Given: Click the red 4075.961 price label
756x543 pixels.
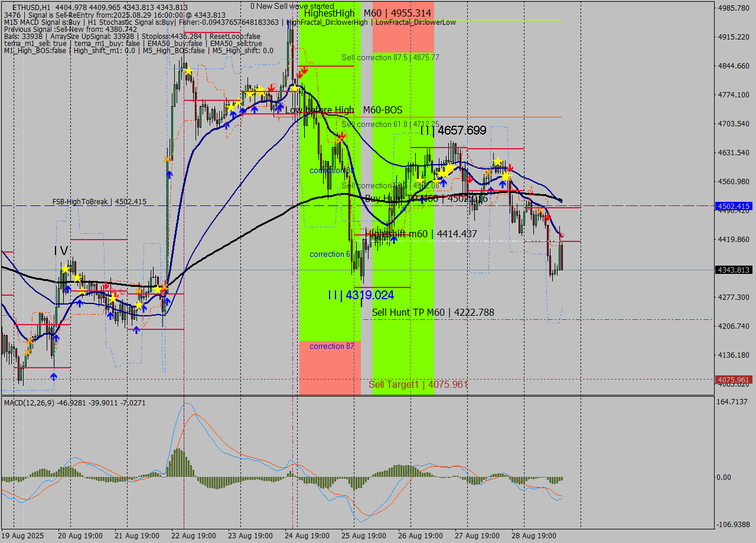Looking at the screenshot, I should (x=732, y=380).
